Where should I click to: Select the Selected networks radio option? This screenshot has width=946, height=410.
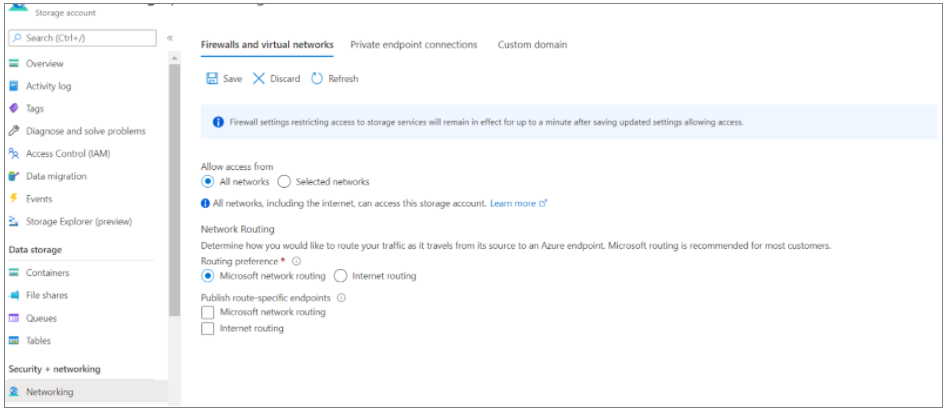point(284,182)
